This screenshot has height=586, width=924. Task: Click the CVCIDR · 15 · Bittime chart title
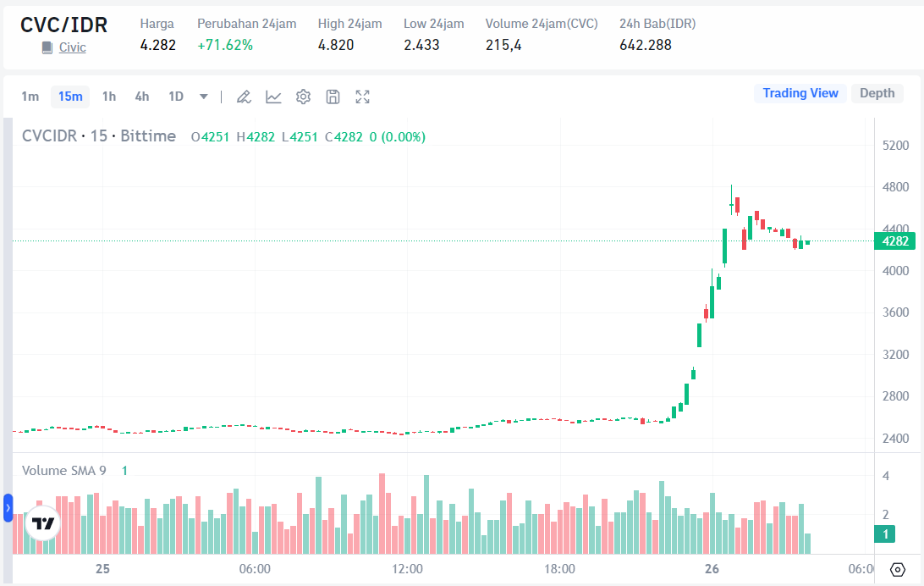[x=98, y=135]
